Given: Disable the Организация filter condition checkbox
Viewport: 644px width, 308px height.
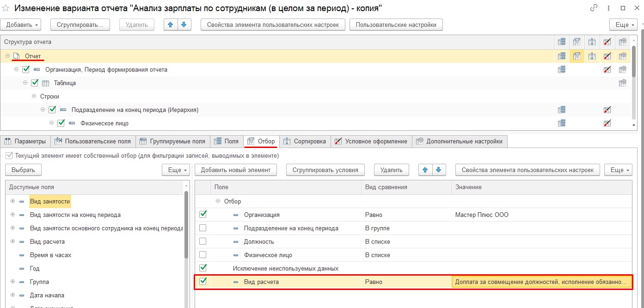Looking at the screenshot, I should point(202,214).
